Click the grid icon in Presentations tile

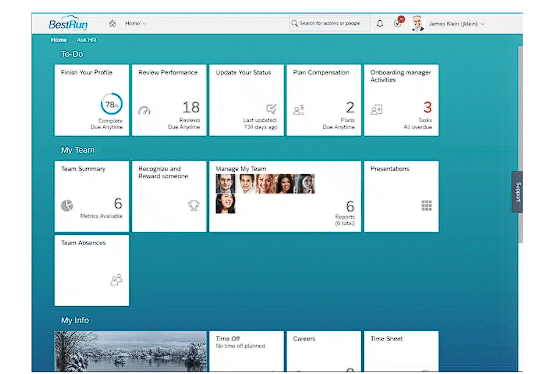(x=427, y=205)
